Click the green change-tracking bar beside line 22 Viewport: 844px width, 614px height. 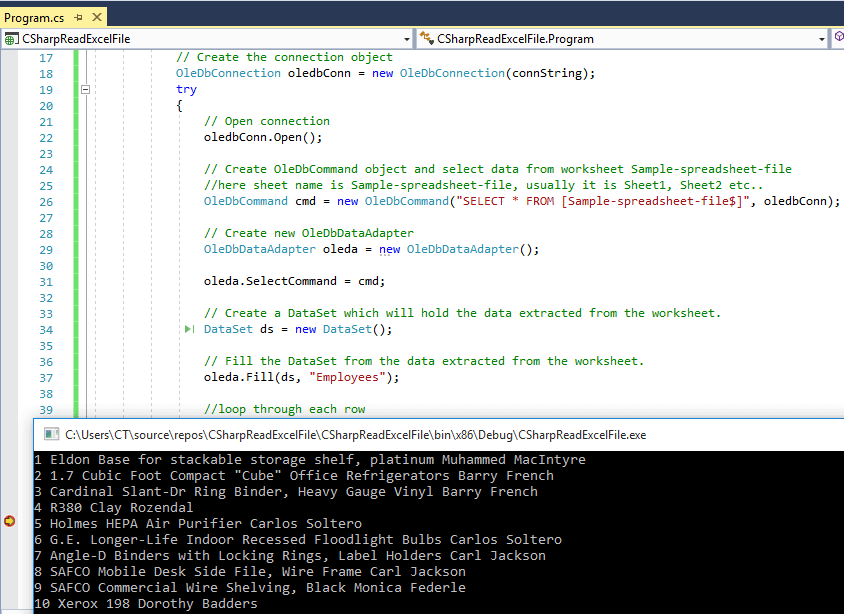click(x=77, y=136)
